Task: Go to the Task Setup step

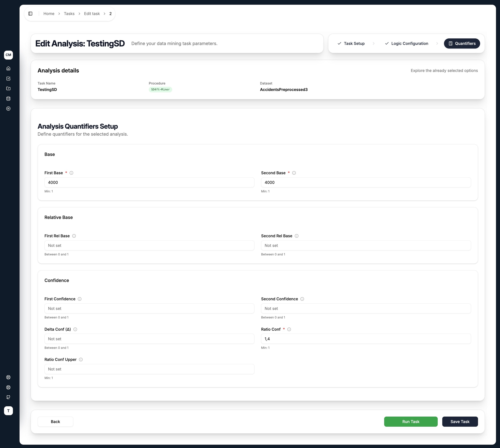Action: tap(351, 43)
